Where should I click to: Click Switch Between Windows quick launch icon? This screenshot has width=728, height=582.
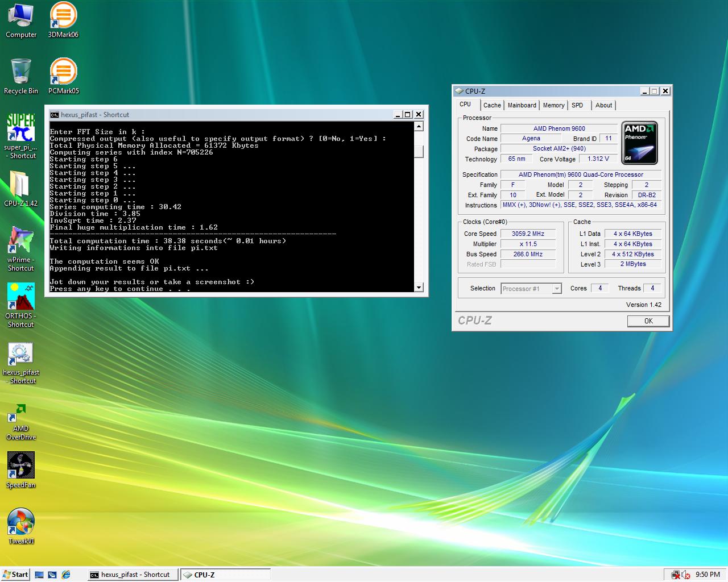click(52, 575)
